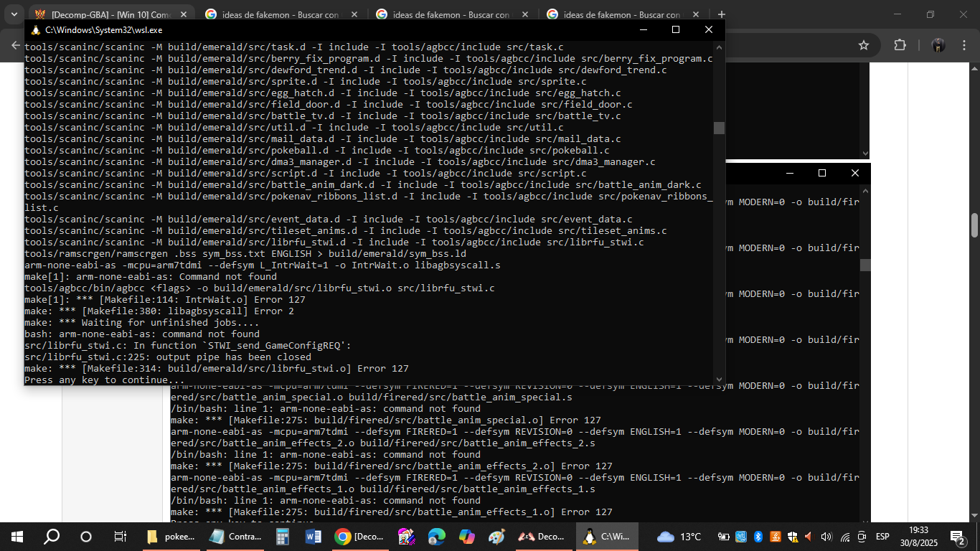The image size is (980, 551).
Task: Open the Paint palette taskbar icon
Action: tap(496, 537)
